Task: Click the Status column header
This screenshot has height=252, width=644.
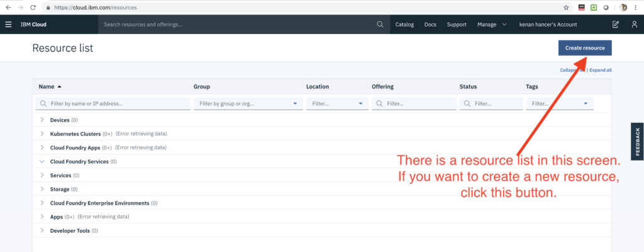Action: pos(468,87)
